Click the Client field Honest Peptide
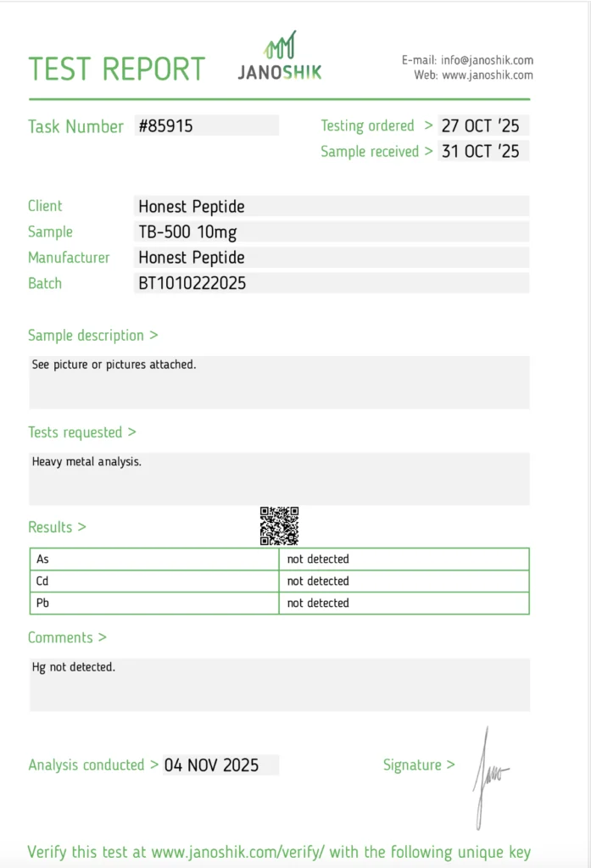The image size is (591, 868). 332,206
